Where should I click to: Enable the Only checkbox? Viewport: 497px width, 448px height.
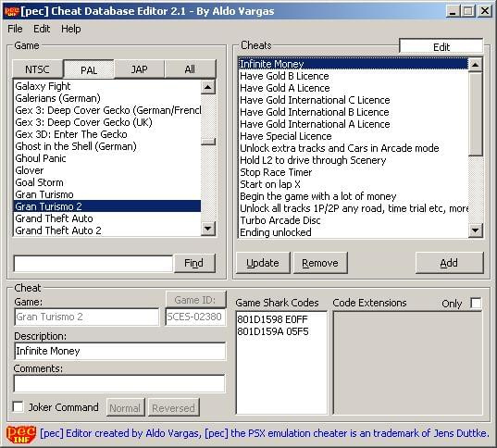[x=476, y=303]
